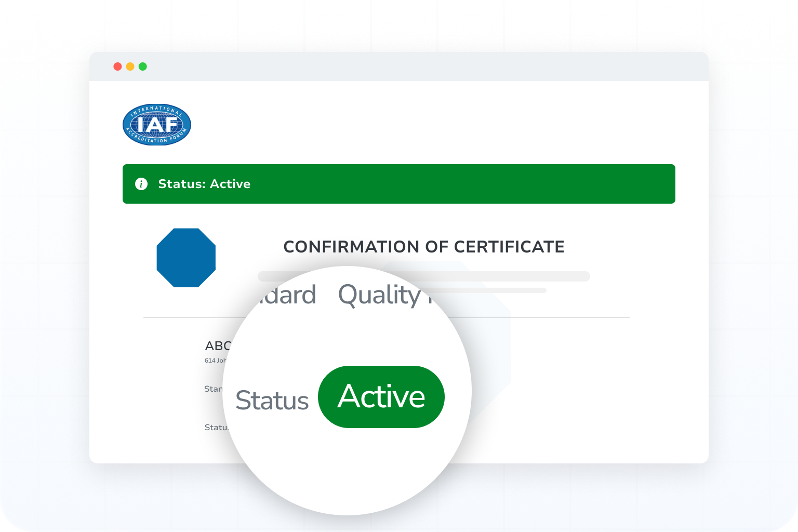The height and width of the screenshot is (532, 798).
Task: Select the yellow traffic-light dot
Action: point(129,66)
